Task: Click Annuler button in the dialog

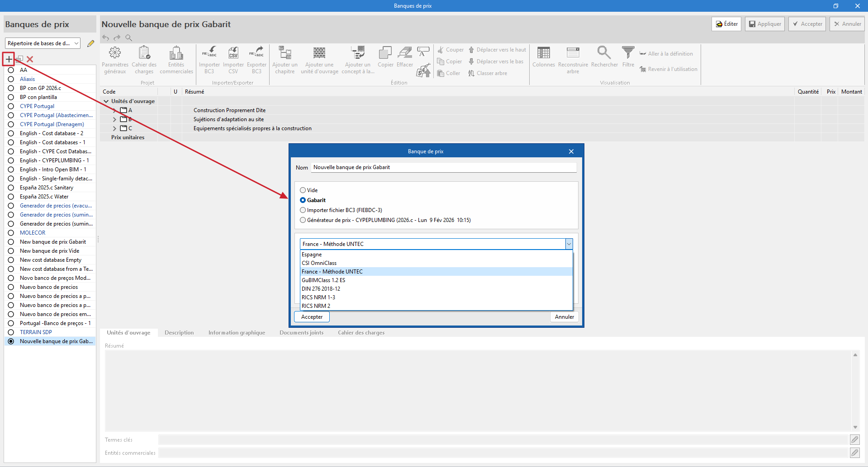Action: 564,317
